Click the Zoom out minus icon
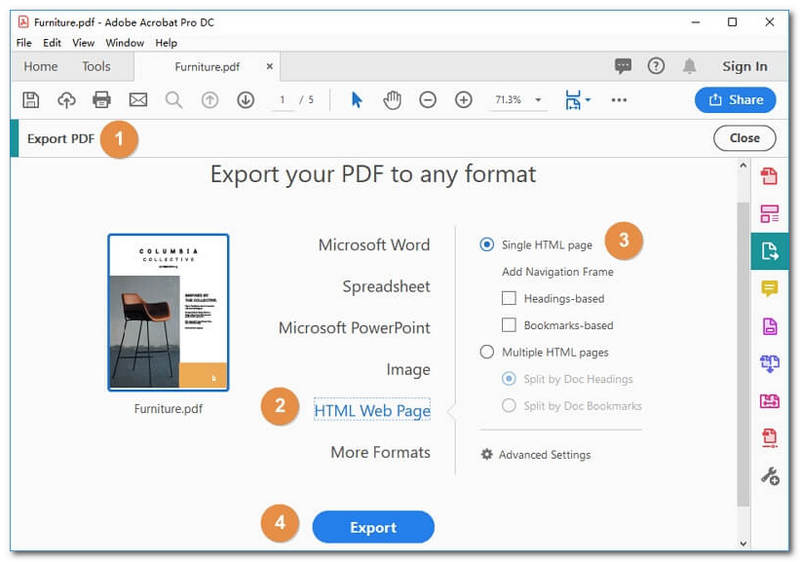Image resolution: width=800 pixels, height=562 pixels. click(x=427, y=100)
